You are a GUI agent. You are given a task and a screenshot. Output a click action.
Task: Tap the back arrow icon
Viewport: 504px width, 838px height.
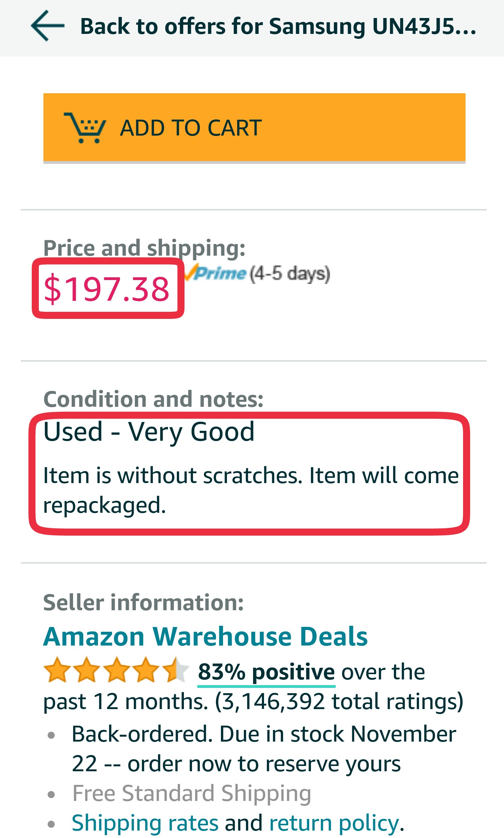[x=47, y=26]
